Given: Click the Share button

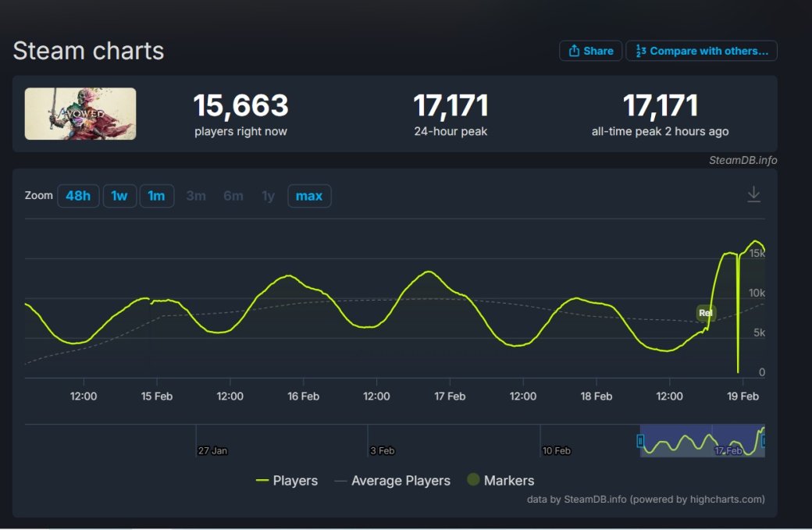Looking at the screenshot, I should (x=590, y=51).
